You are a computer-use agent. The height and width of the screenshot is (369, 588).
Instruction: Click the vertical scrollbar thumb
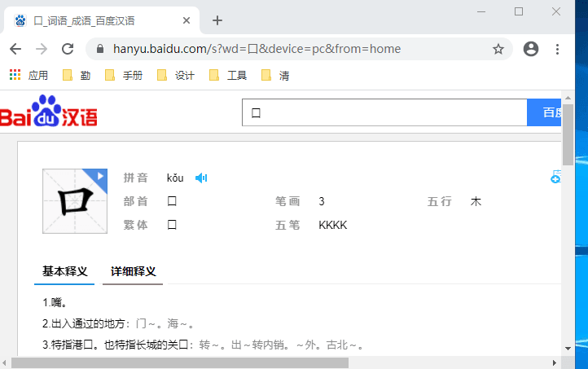pos(568,134)
